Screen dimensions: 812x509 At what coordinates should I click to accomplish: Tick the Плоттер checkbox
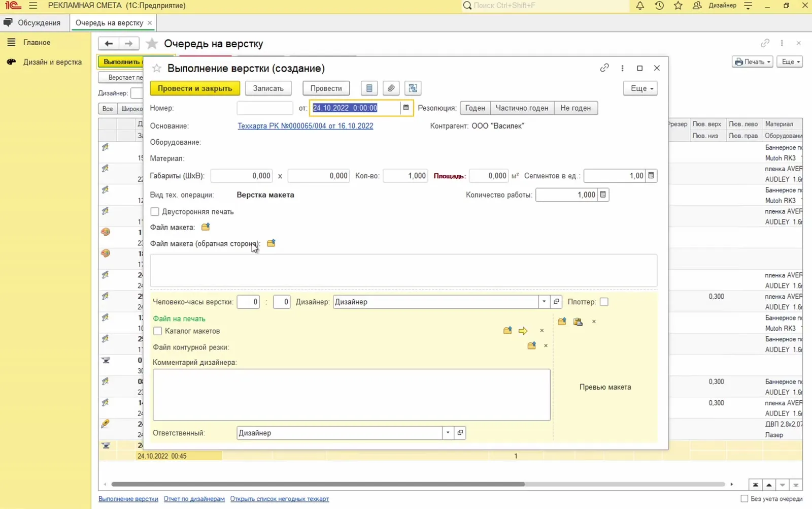604,302
